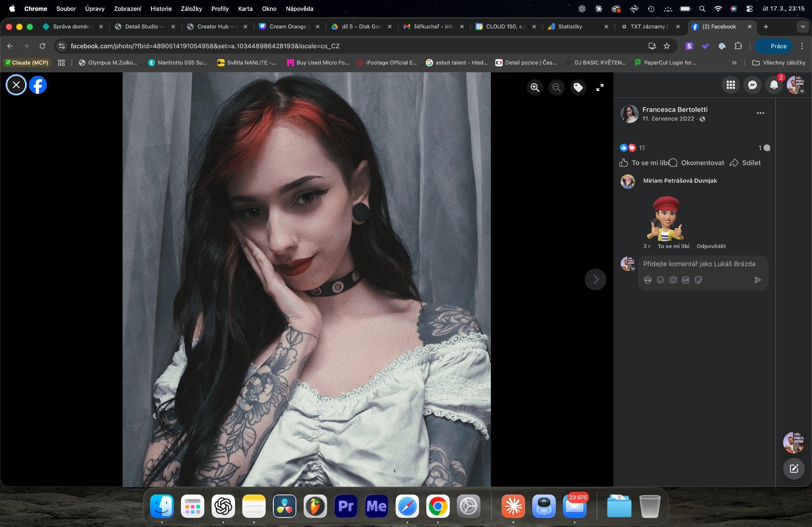Open Messenger chats
The image size is (812, 527).
click(752, 85)
